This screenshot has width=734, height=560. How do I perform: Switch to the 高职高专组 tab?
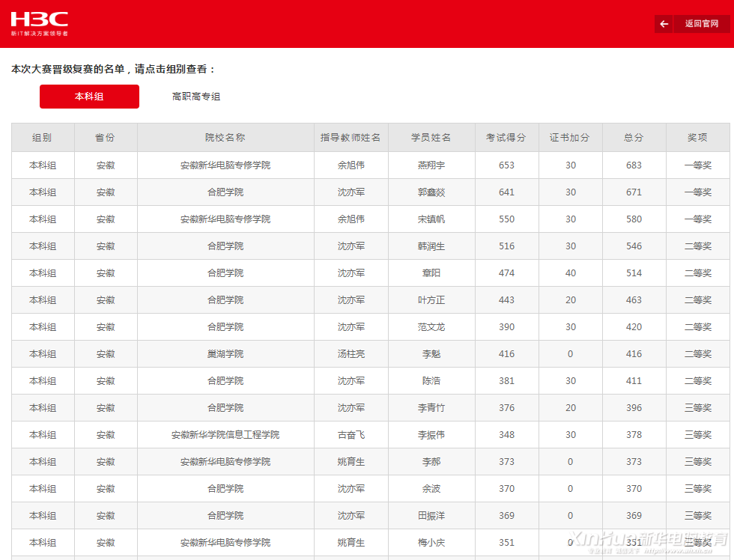tap(196, 97)
